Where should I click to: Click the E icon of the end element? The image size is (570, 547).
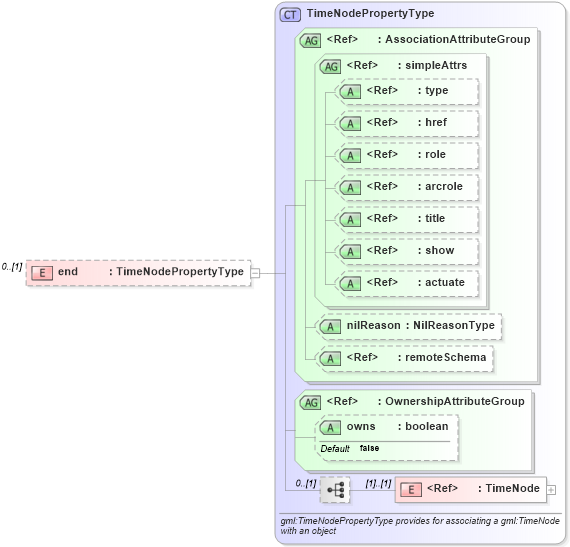[x=42, y=273]
